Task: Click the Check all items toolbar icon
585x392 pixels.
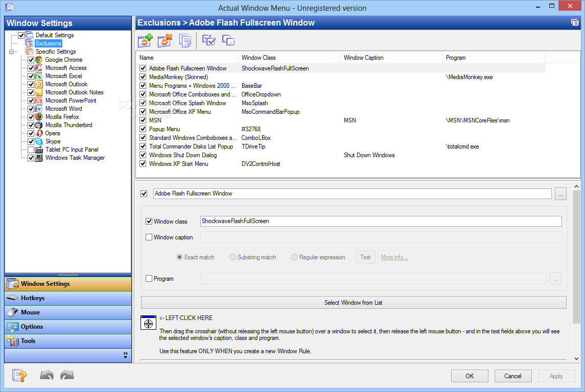Action: (x=208, y=40)
